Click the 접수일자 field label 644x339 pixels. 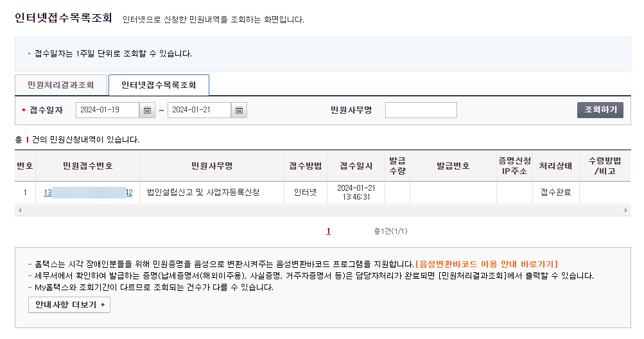(x=46, y=110)
